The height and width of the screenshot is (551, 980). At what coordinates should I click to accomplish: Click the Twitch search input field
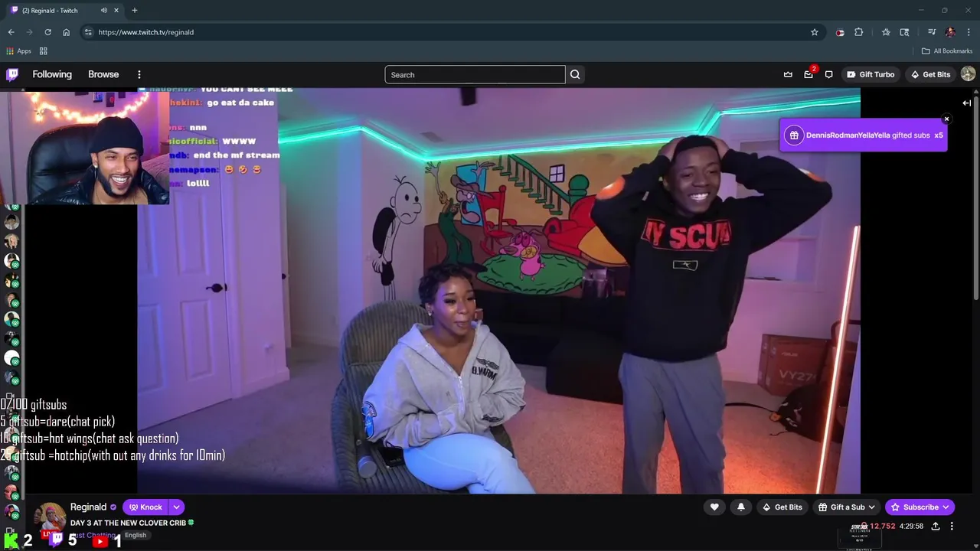[475, 74]
